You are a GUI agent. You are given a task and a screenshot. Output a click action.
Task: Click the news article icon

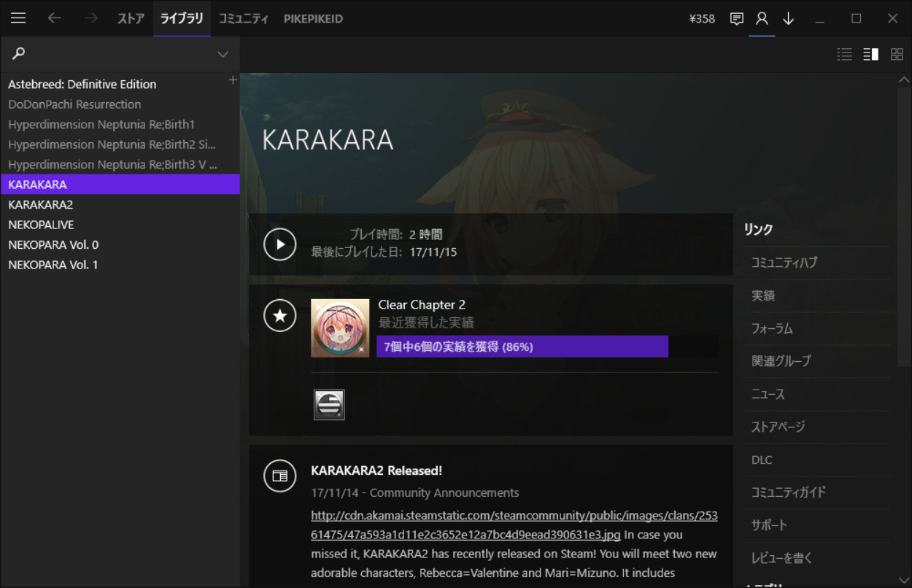(x=280, y=476)
